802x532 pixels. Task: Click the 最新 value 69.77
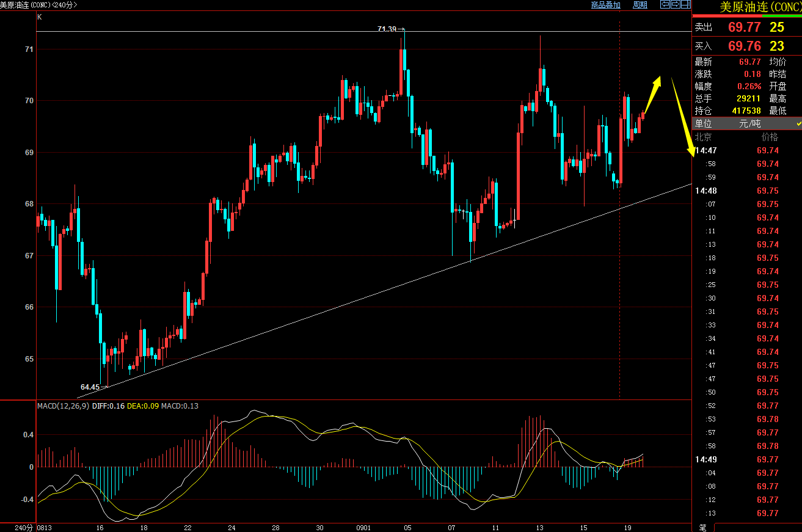tap(750, 62)
